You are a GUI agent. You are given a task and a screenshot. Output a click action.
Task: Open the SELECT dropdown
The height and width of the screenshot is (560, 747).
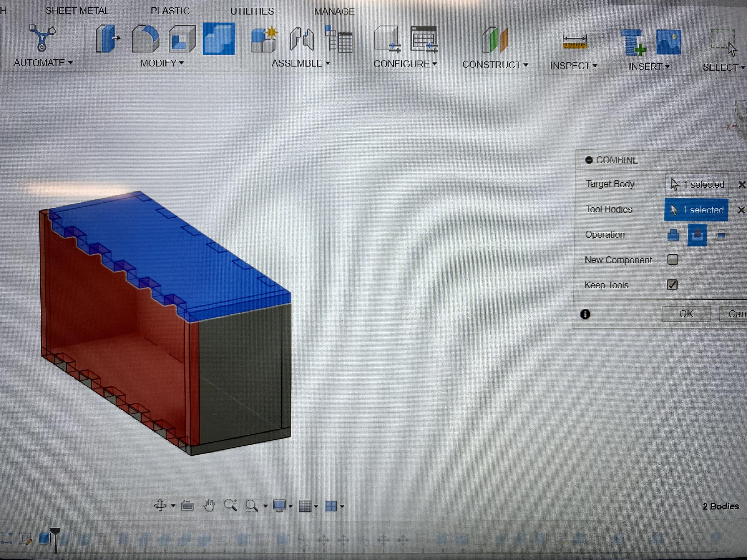pyautogui.click(x=724, y=68)
